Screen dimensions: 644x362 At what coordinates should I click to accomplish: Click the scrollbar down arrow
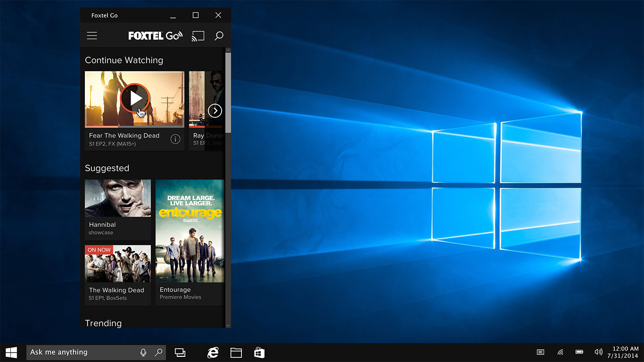(228, 325)
